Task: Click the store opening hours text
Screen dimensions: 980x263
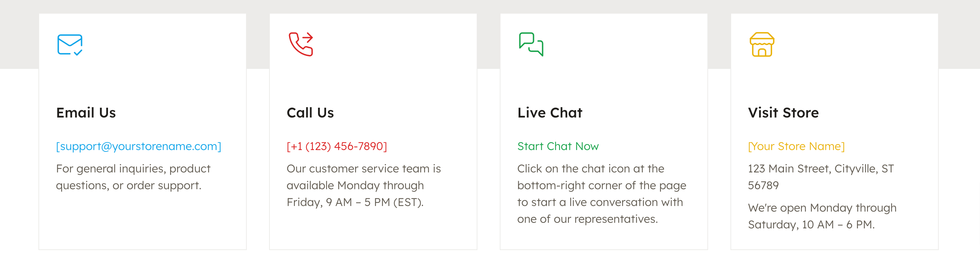Action: click(822, 216)
